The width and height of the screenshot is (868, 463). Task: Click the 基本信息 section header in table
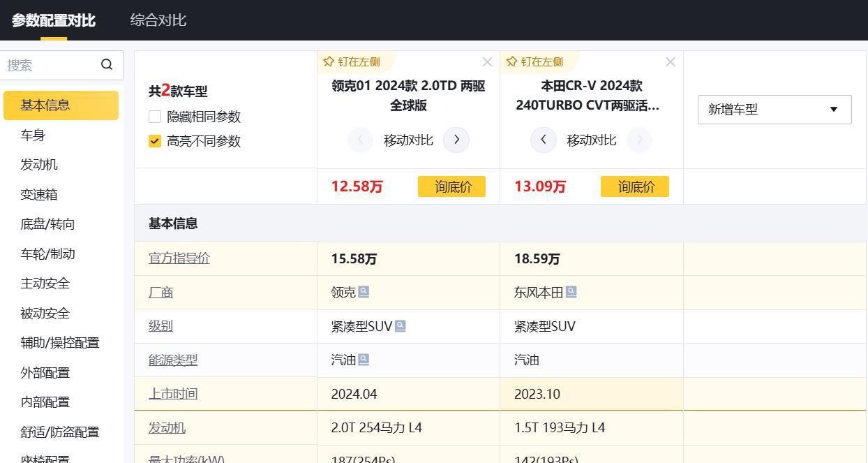click(x=173, y=223)
